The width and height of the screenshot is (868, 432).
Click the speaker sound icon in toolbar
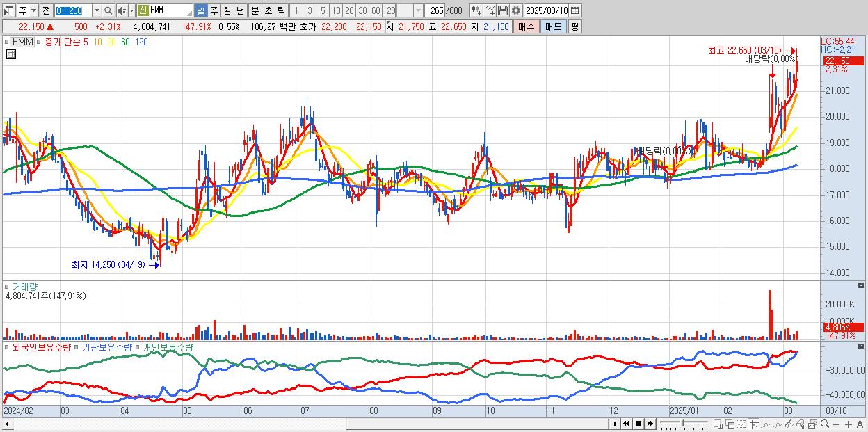121,10
